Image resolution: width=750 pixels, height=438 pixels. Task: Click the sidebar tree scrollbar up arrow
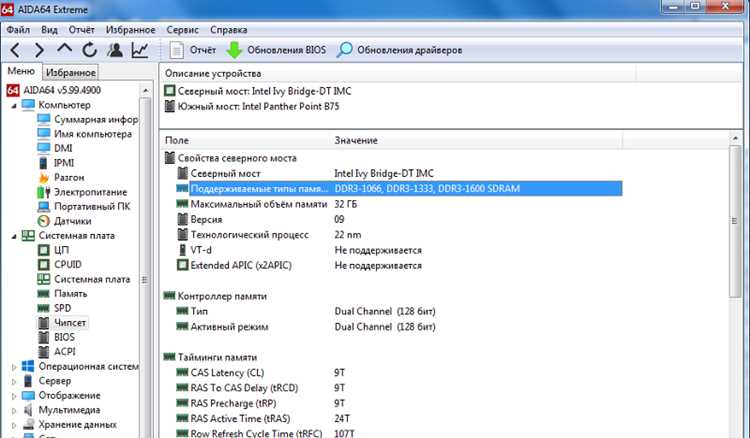click(145, 90)
